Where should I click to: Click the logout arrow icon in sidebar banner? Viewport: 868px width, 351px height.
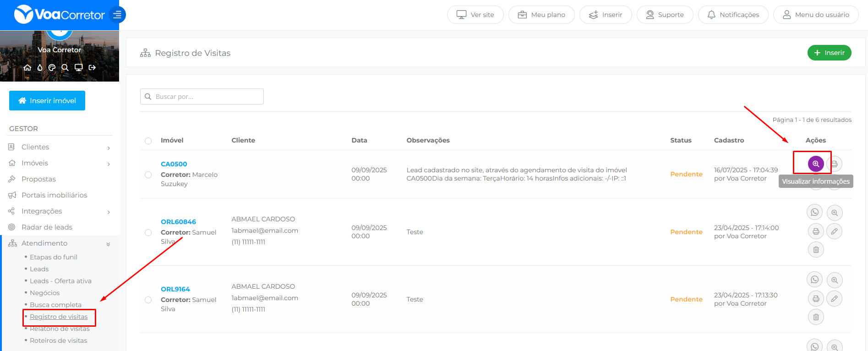(92, 67)
